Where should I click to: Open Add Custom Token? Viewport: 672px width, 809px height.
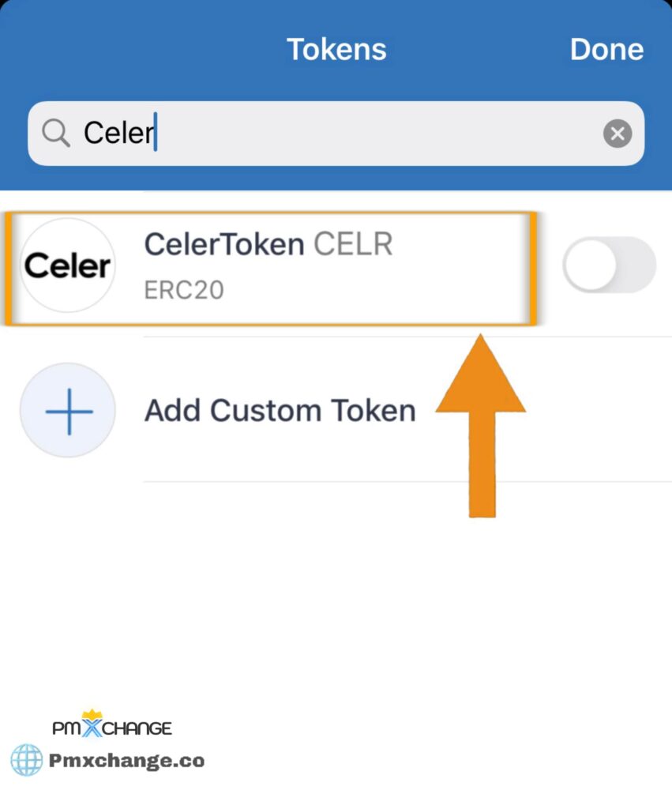(x=280, y=411)
